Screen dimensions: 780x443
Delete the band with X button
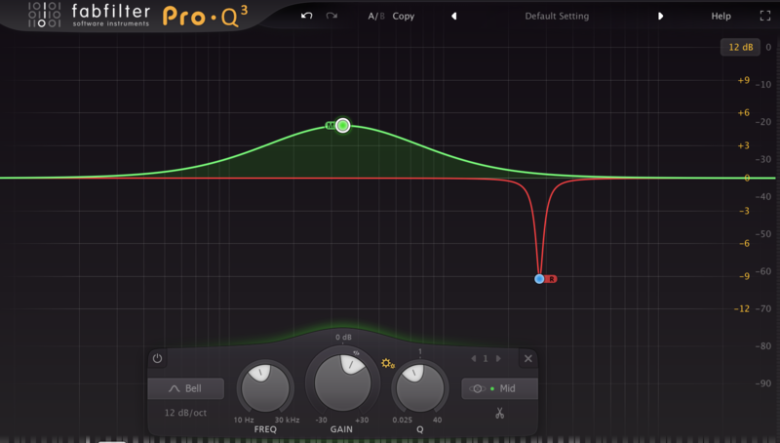528,358
